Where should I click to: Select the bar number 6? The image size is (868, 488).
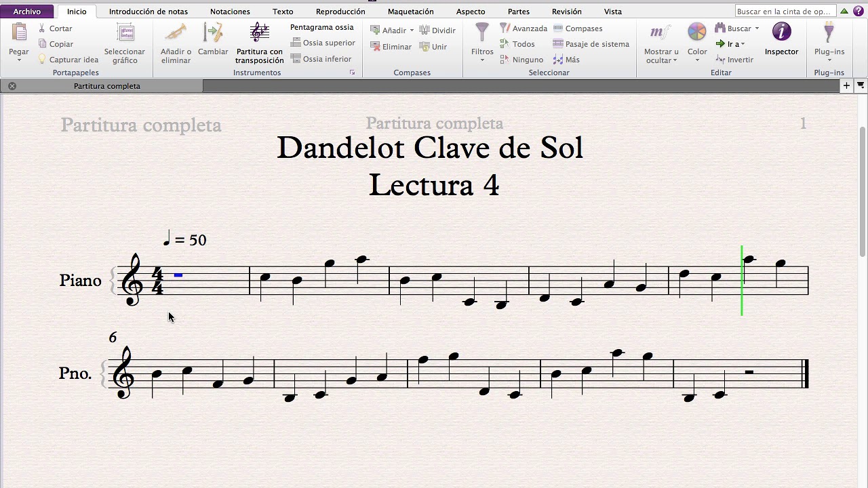113,338
